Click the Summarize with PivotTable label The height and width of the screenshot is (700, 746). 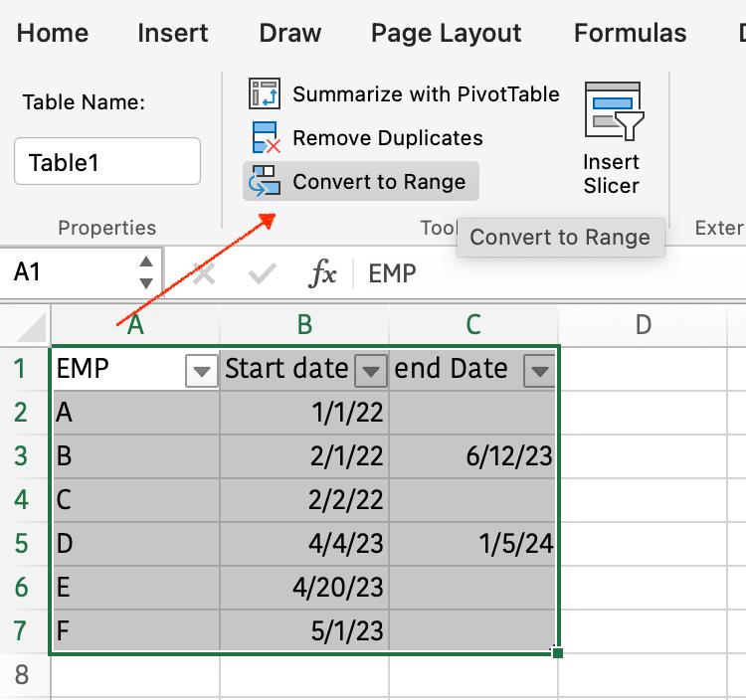click(x=426, y=93)
